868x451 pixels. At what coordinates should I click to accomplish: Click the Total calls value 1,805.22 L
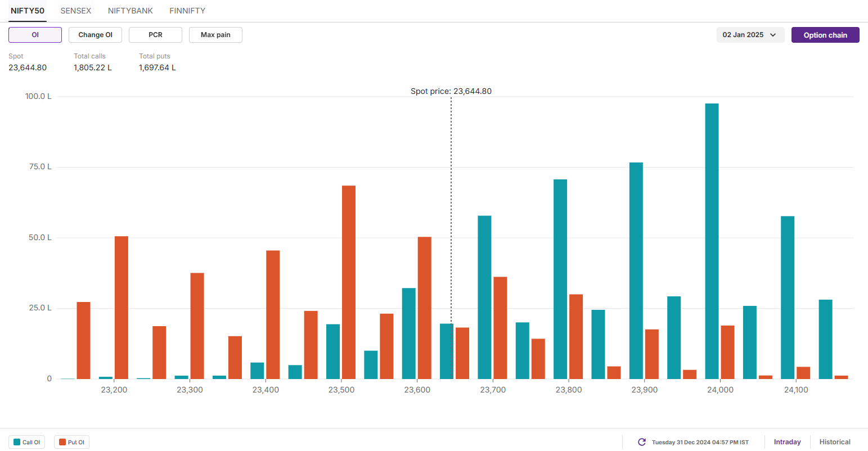(x=93, y=67)
